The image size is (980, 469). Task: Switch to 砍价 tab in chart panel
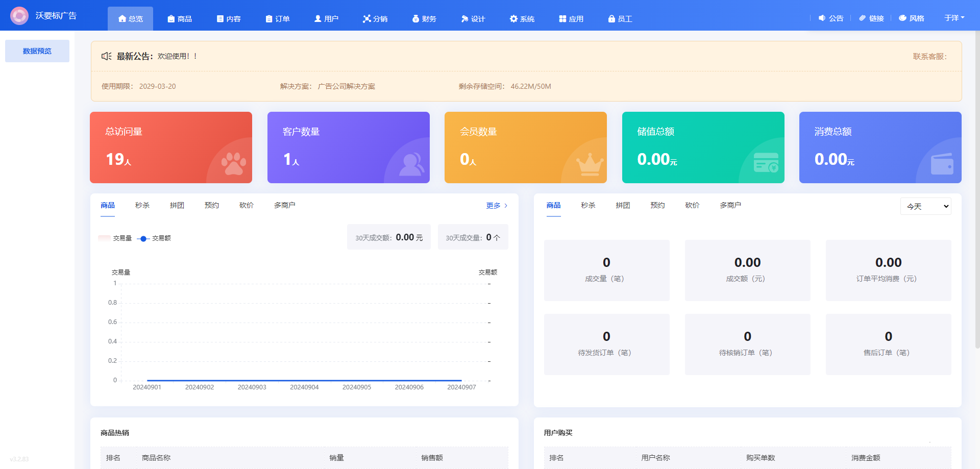(247, 205)
